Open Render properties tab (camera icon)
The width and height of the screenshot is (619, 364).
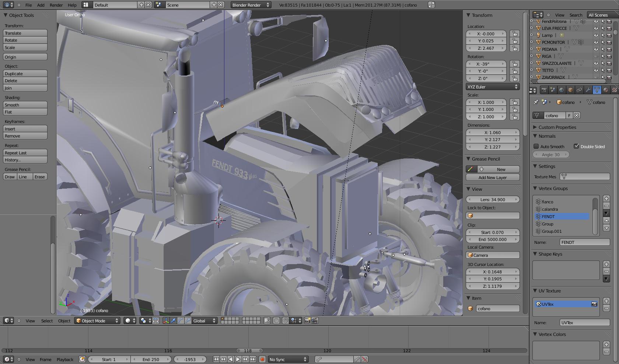pyautogui.click(x=544, y=90)
